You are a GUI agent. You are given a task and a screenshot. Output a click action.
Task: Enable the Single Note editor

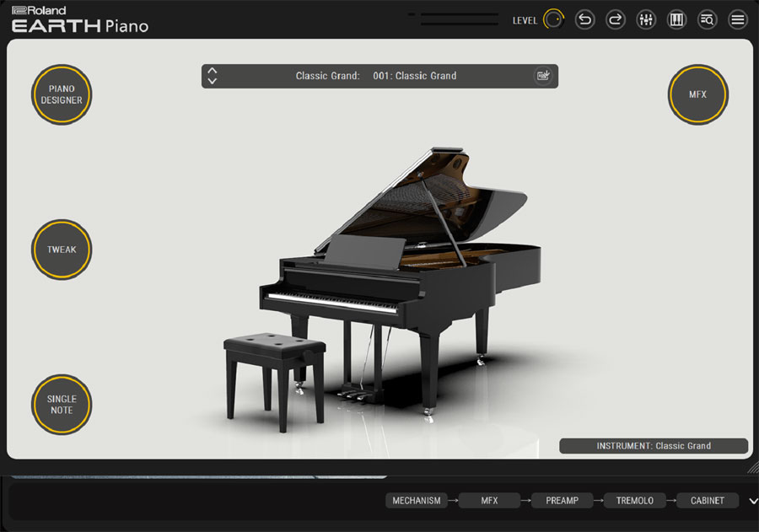coord(61,405)
